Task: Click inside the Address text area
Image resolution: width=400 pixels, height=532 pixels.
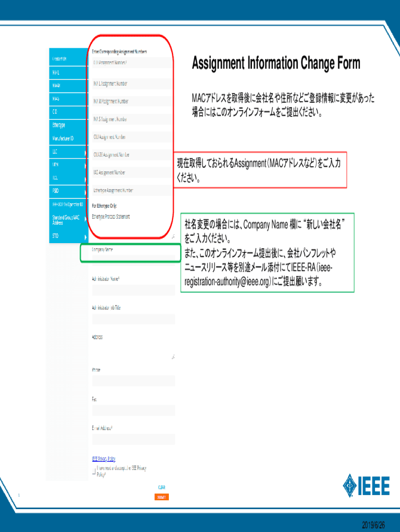Action: [x=134, y=351]
